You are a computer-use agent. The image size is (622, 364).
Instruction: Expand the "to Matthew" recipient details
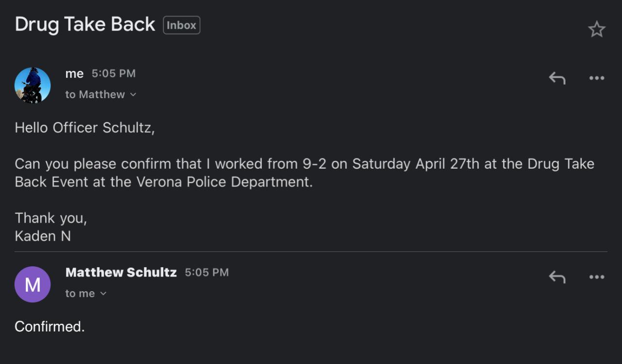tap(101, 95)
